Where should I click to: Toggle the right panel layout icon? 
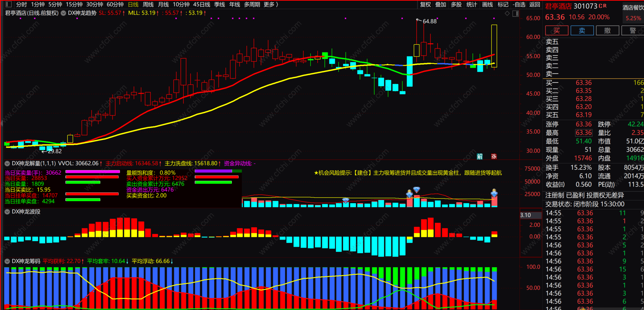[515, 13]
